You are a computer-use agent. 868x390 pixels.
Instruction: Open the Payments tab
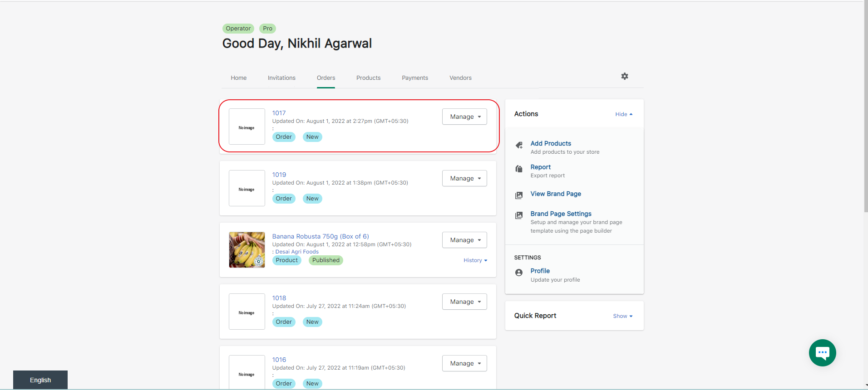point(415,78)
